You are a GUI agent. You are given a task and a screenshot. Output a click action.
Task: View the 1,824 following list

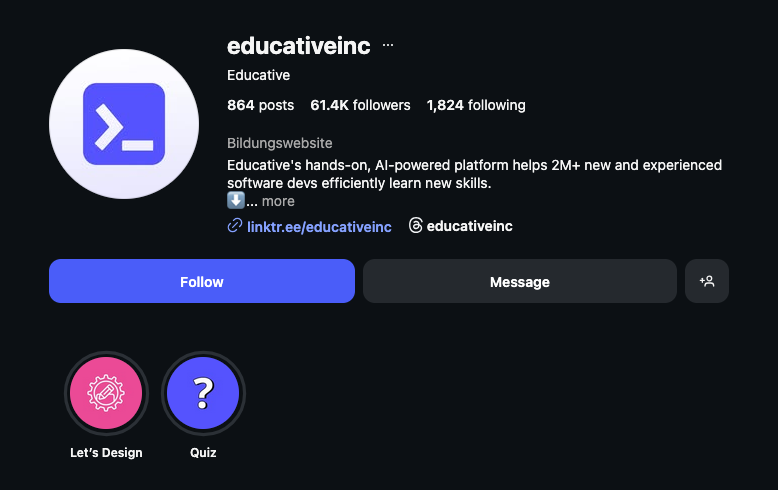pyautogui.click(x=476, y=105)
